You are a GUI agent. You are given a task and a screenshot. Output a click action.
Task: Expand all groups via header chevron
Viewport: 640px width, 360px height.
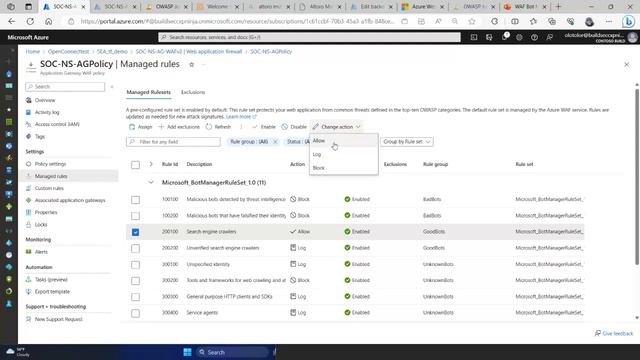[x=151, y=164]
